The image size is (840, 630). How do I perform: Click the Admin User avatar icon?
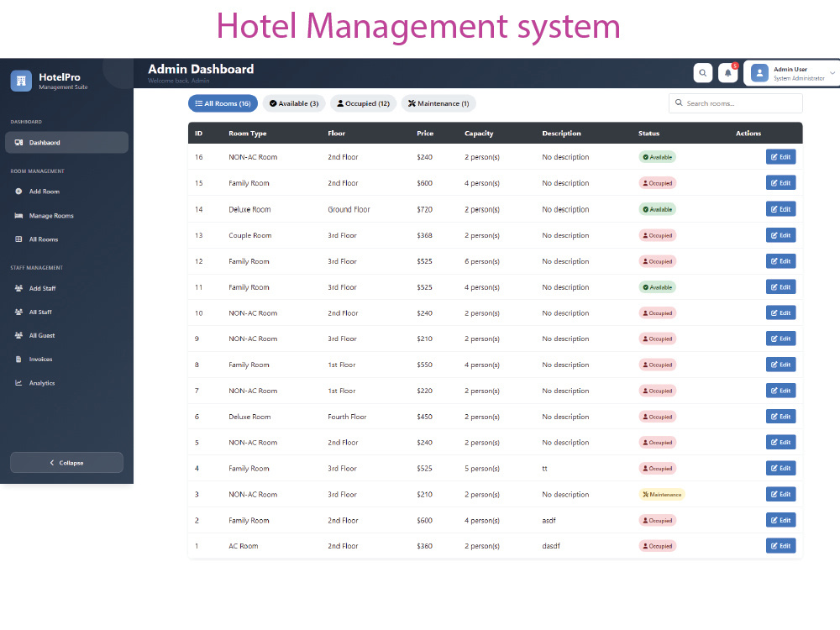pos(759,73)
